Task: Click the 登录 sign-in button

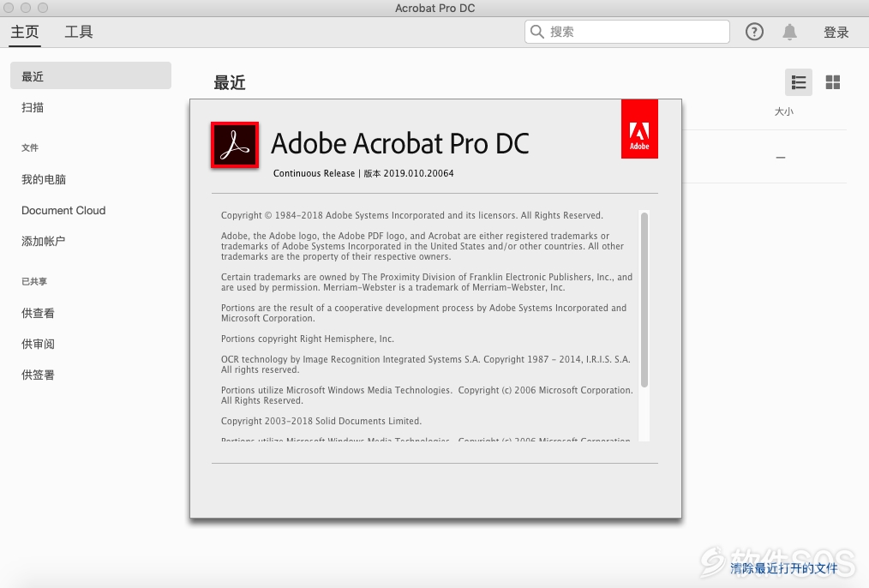Action: coord(836,33)
